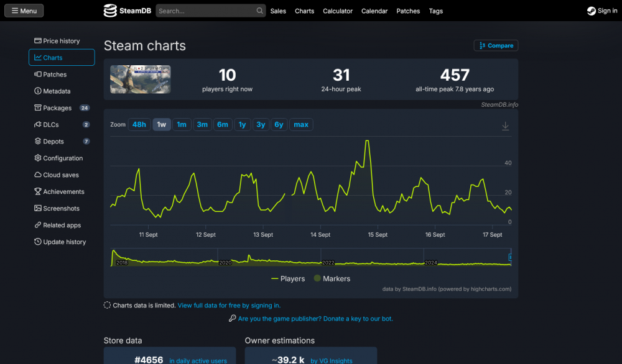This screenshot has height=364, width=622.
Task: Enable Markers in the chart legend
Action: pyautogui.click(x=332, y=278)
